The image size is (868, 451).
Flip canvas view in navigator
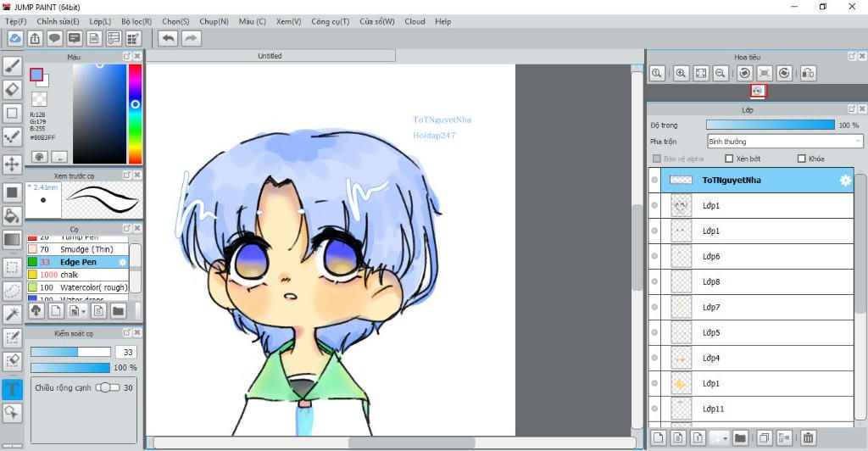click(x=808, y=73)
